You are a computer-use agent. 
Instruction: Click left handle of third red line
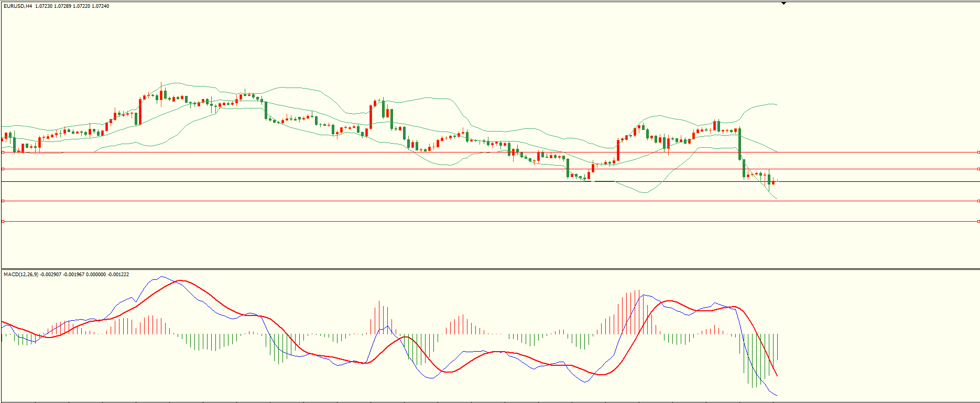pos(3,201)
